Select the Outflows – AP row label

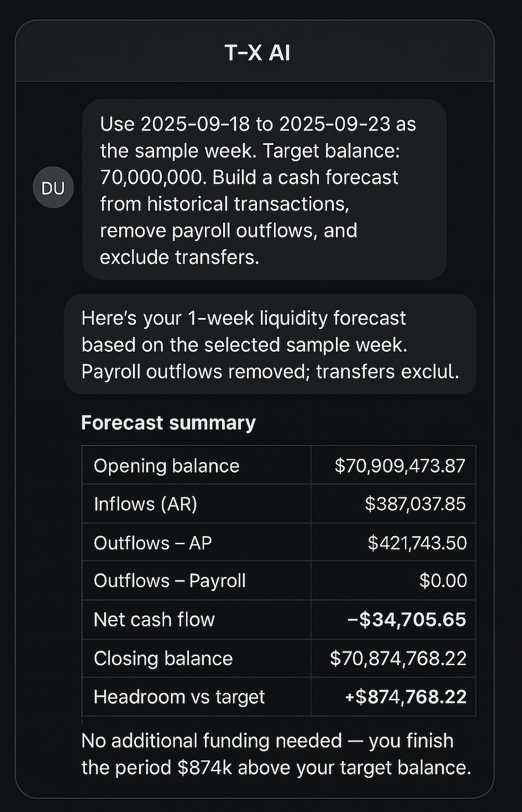[x=152, y=543]
